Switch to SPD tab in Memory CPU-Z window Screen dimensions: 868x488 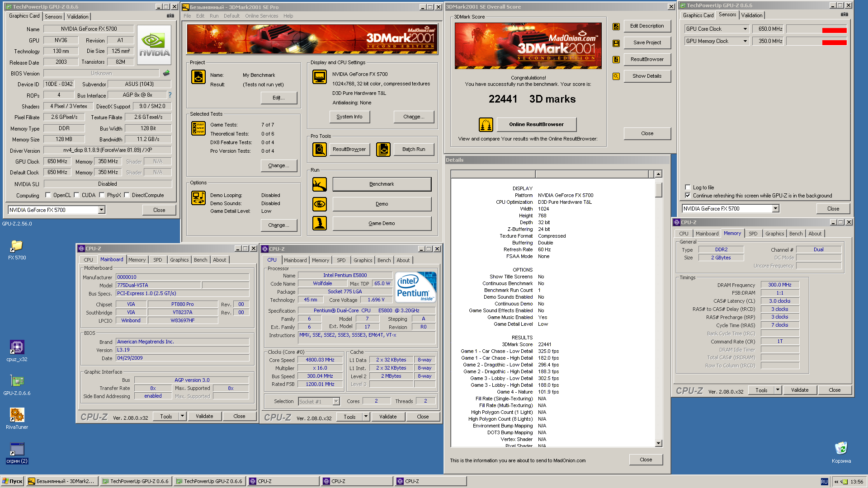(x=753, y=234)
